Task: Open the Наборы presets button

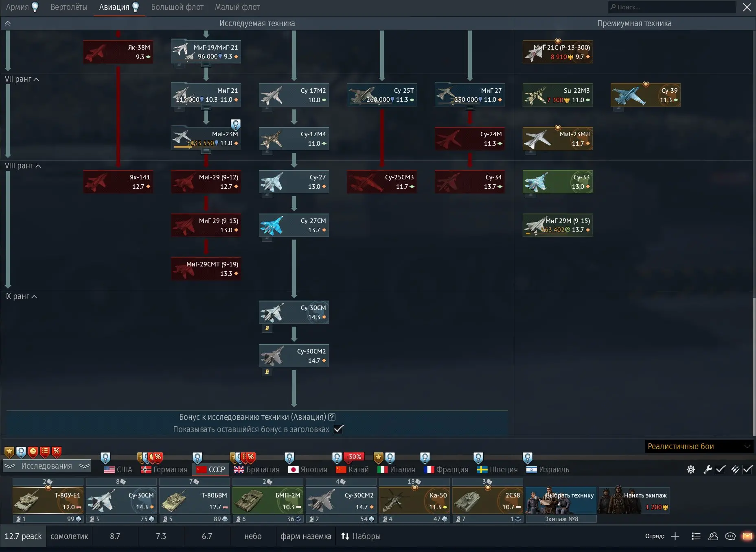Action: [x=361, y=536]
